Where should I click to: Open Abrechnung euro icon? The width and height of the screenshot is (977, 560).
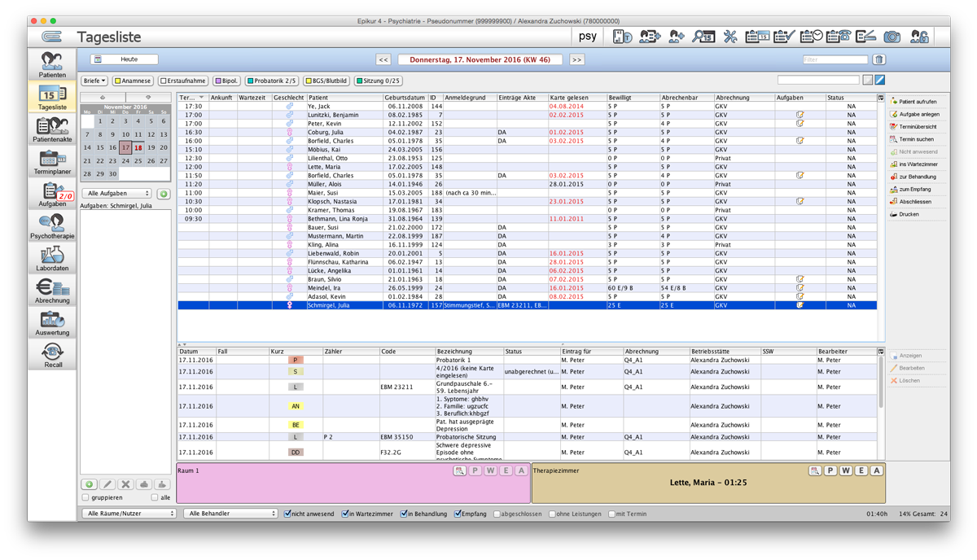(52, 291)
